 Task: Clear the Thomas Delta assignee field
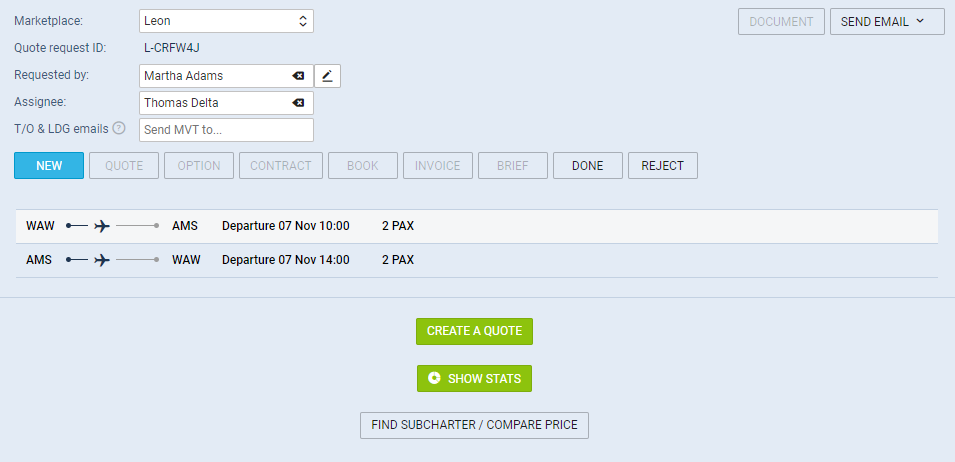click(x=298, y=103)
